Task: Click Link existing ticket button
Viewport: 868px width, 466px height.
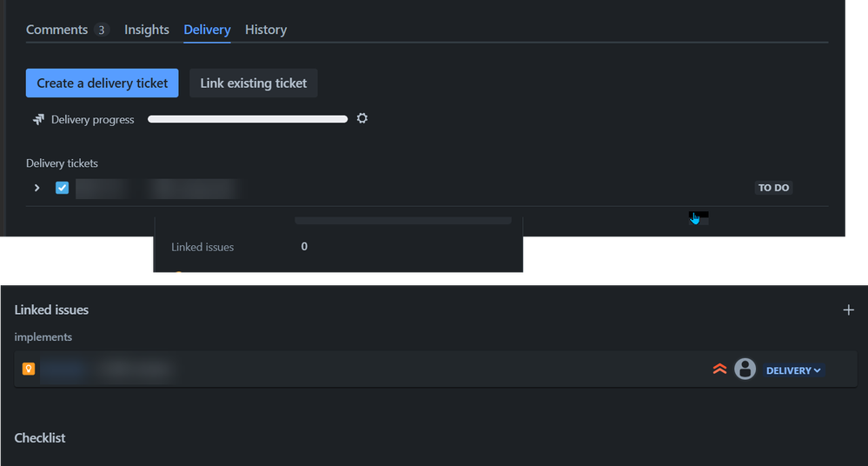Action: [x=254, y=83]
